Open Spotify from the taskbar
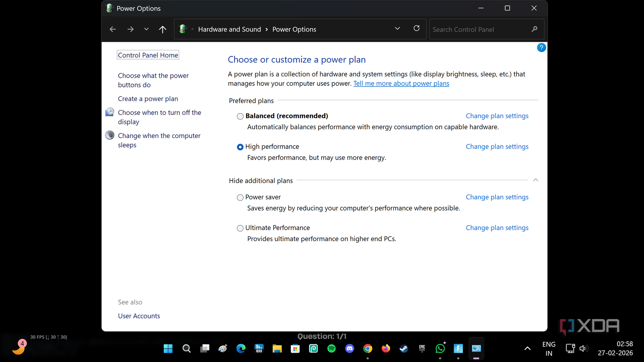644x362 pixels. tap(331, 348)
